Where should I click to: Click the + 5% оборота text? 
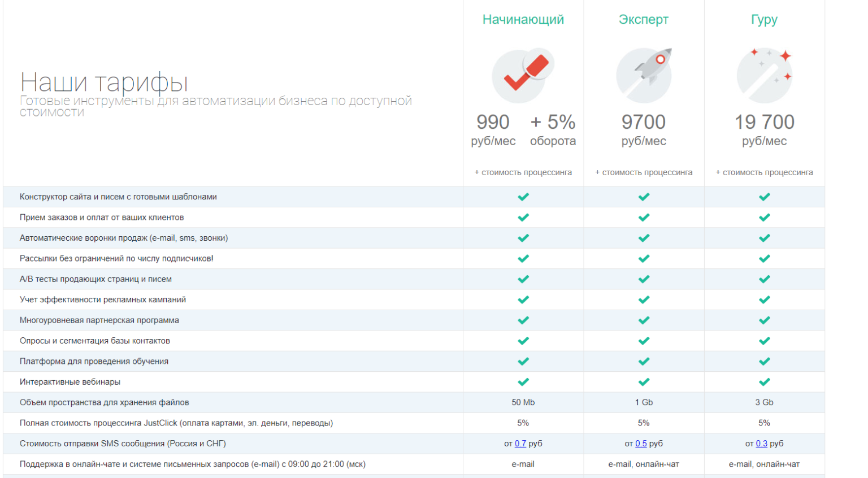tap(553, 130)
